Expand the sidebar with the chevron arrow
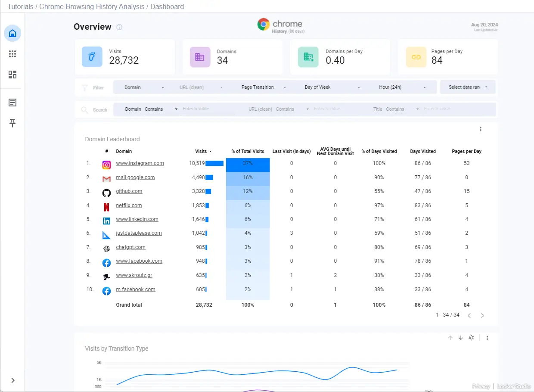The image size is (534, 392). coord(13,380)
